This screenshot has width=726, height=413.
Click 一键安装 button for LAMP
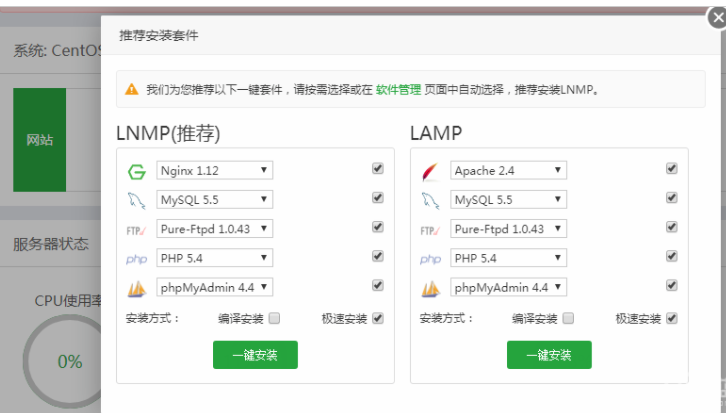pyautogui.click(x=549, y=355)
